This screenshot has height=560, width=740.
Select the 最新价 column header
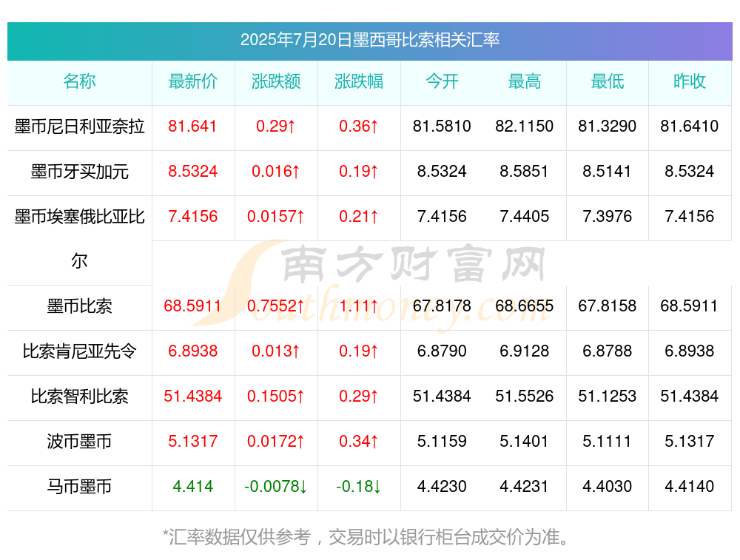coord(193,81)
